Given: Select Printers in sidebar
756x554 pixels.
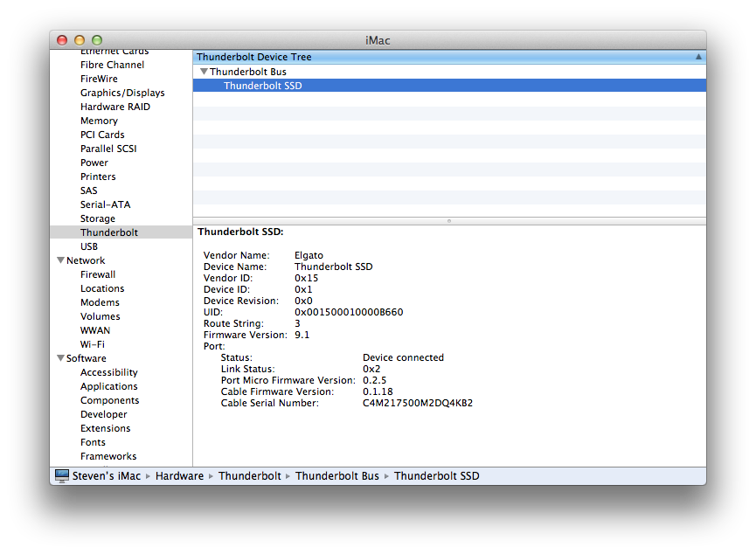Looking at the screenshot, I should pos(98,177).
